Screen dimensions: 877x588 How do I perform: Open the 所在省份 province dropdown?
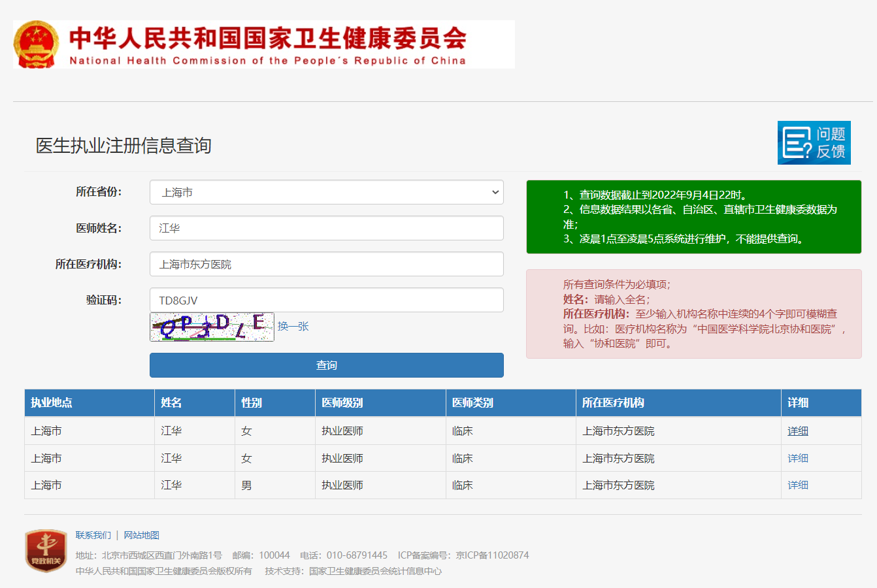[x=327, y=192]
